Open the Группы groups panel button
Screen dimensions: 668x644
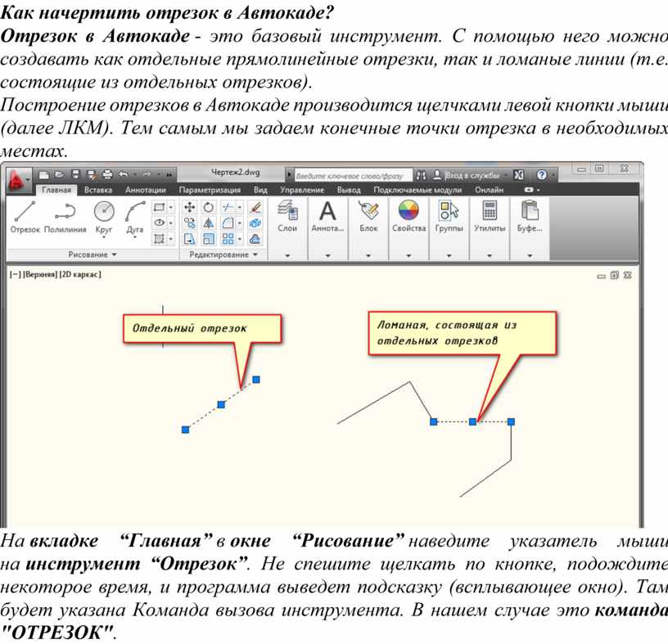[x=449, y=217]
